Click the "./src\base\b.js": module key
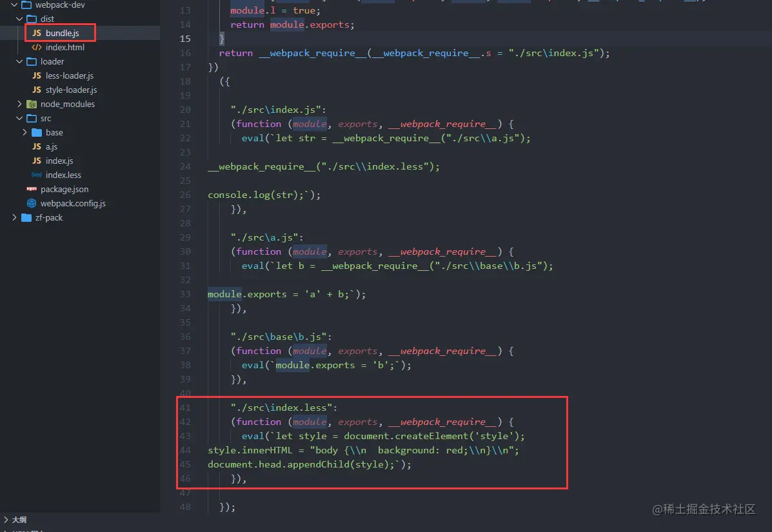The width and height of the screenshot is (772, 532). 281,337
